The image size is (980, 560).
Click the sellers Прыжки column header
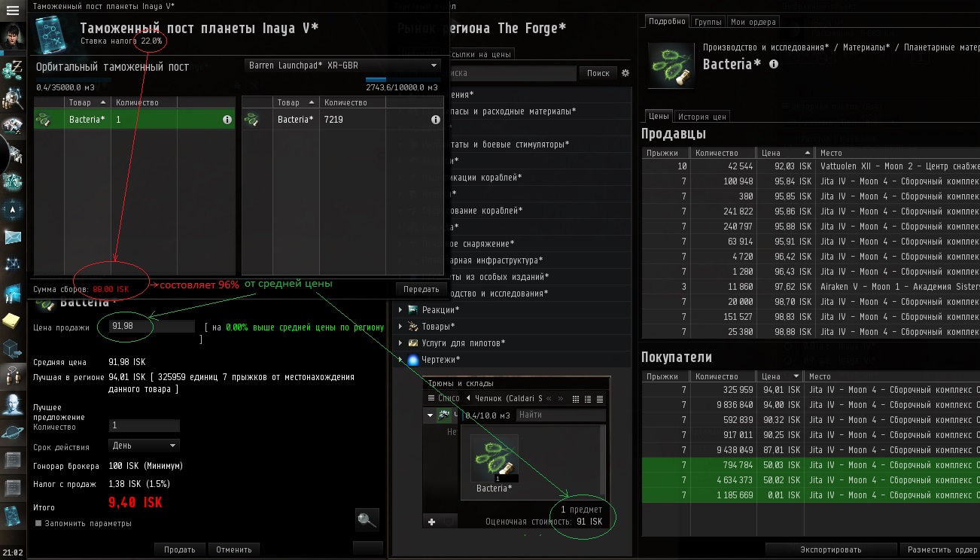tap(665, 153)
